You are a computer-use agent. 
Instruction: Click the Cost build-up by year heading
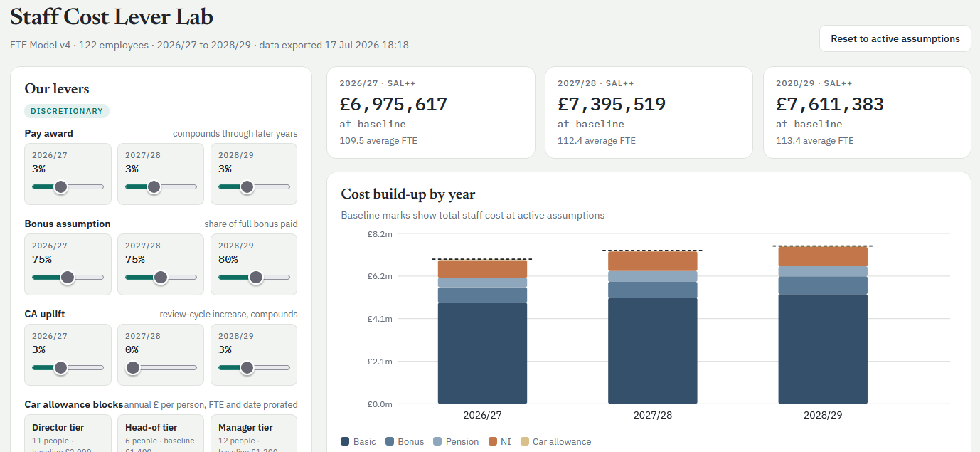408,194
